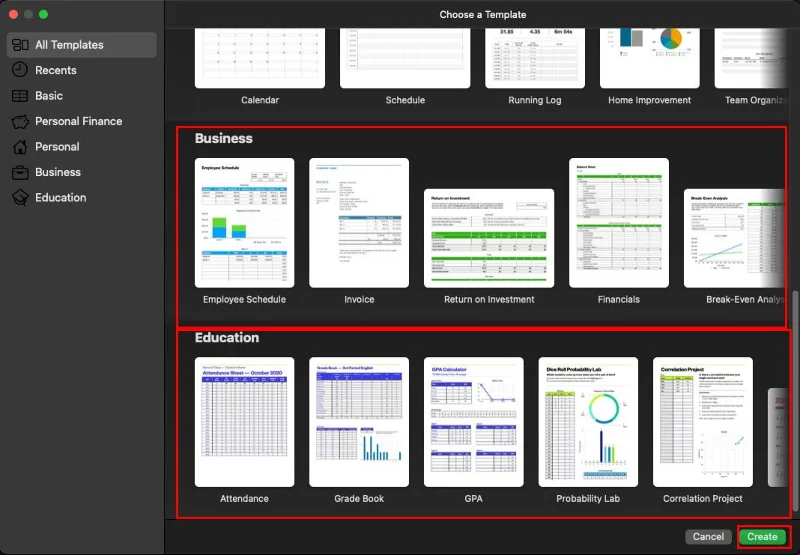Switch to the Personal Finance category label

point(78,121)
